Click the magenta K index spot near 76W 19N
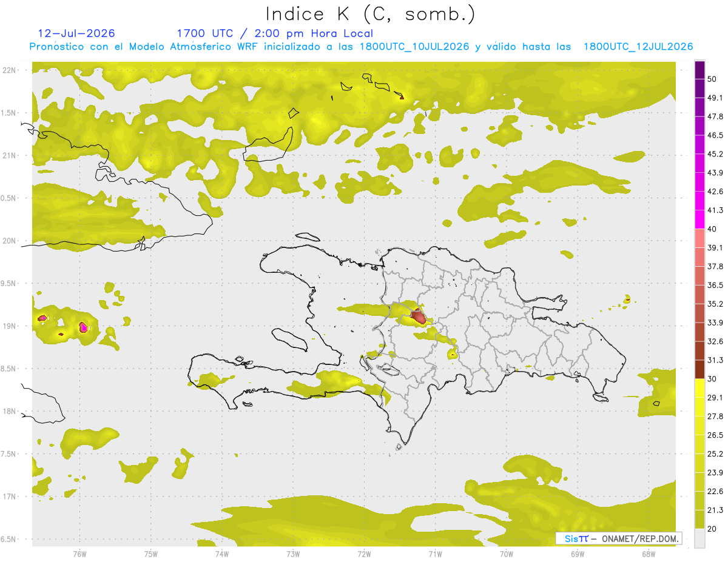 (x=83, y=327)
